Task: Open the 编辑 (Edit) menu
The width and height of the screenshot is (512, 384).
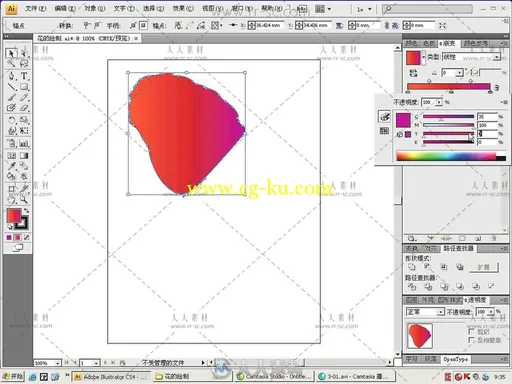Action: click(65, 9)
